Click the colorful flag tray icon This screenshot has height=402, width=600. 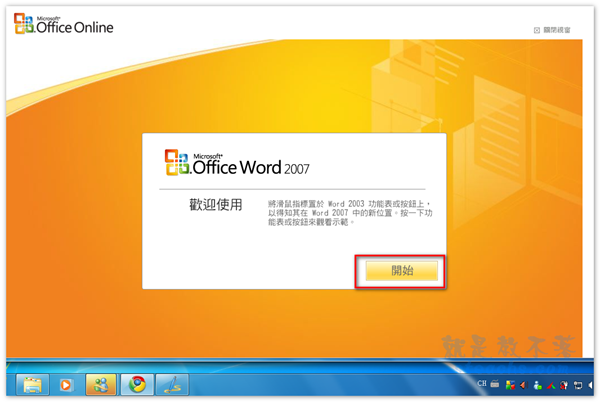(x=510, y=385)
